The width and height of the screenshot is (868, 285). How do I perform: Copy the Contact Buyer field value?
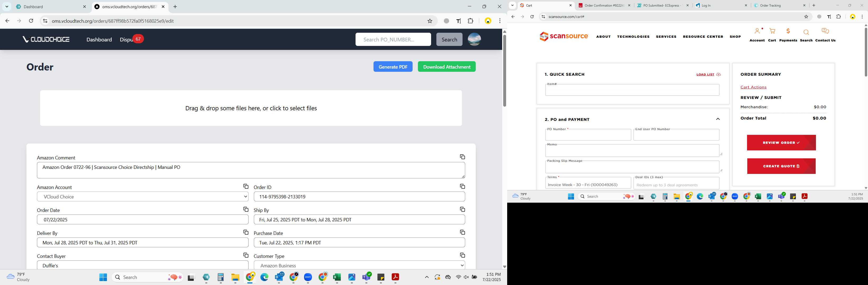(246, 255)
